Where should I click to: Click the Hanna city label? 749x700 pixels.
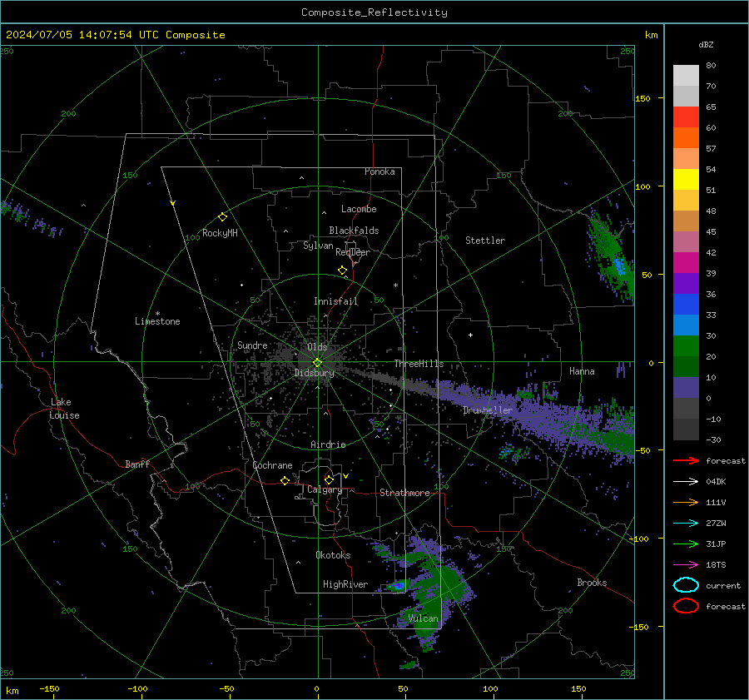(582, 371)
